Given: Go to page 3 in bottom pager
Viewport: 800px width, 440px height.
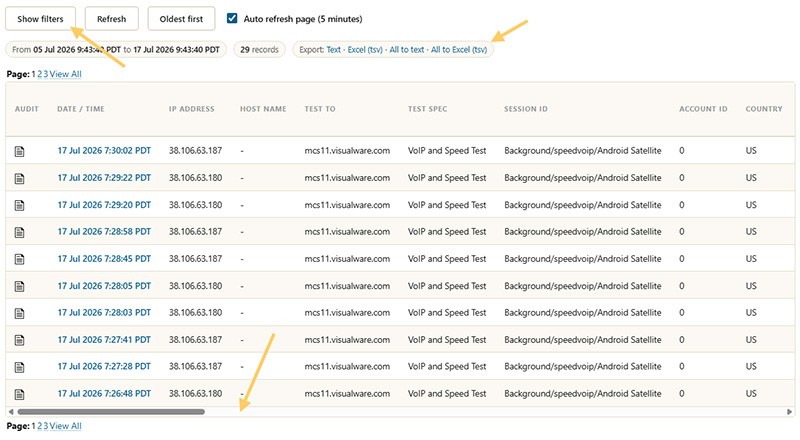Looking at the screenshot, I should point(45,426).
